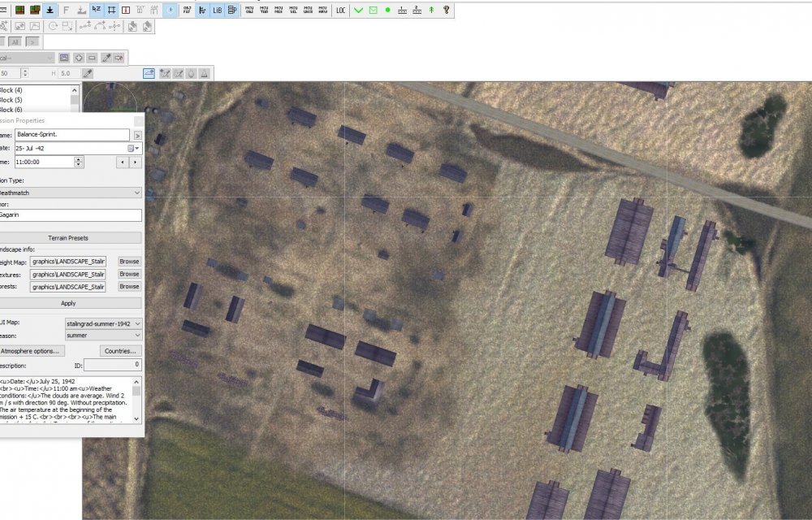The height and width of the screenshot is (520, 812).
Task: Click the first green terrain map icon
Action: click(19, 10)
